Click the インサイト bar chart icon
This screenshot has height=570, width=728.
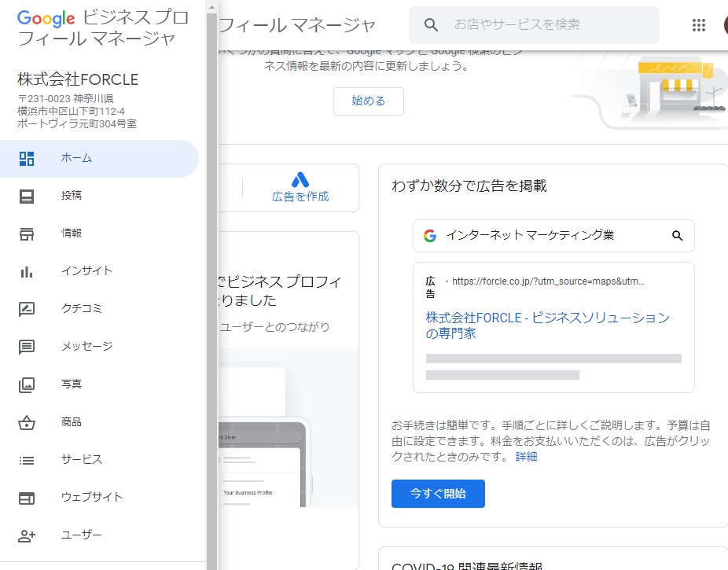[x=27, y=272]
